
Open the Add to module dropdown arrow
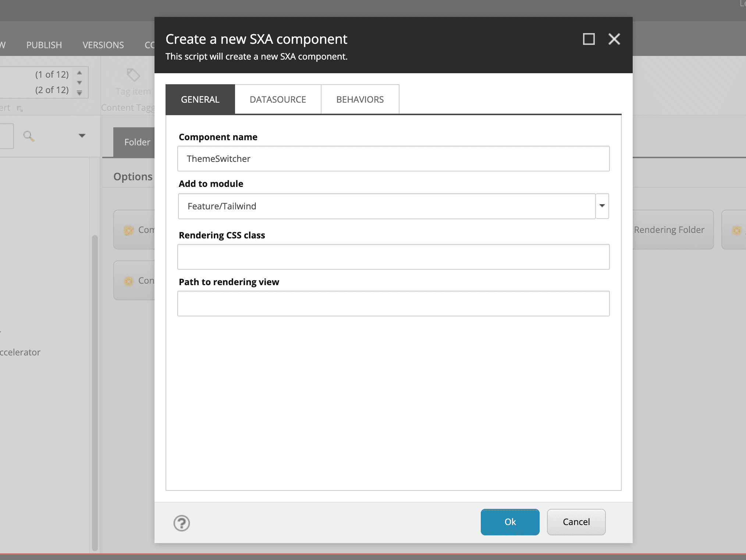tap(602, 206)
